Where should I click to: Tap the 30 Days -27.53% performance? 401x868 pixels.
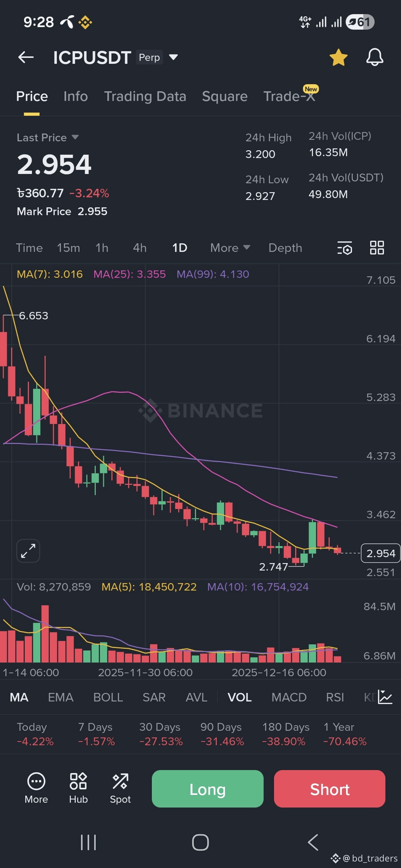click(x=161, y=734)
